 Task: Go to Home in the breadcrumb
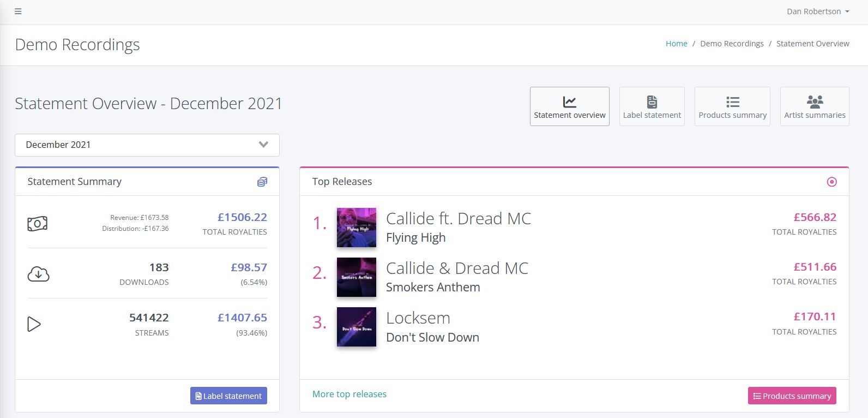[676, 44]
